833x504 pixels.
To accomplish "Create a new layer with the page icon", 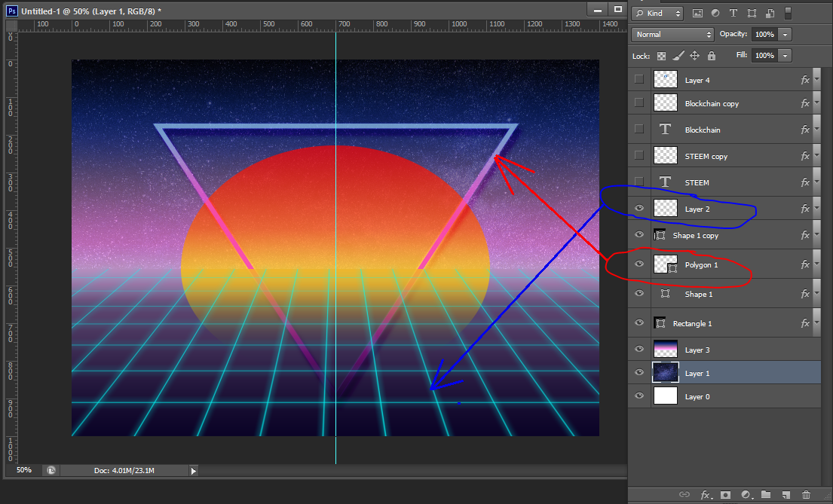I will [786, 494].
